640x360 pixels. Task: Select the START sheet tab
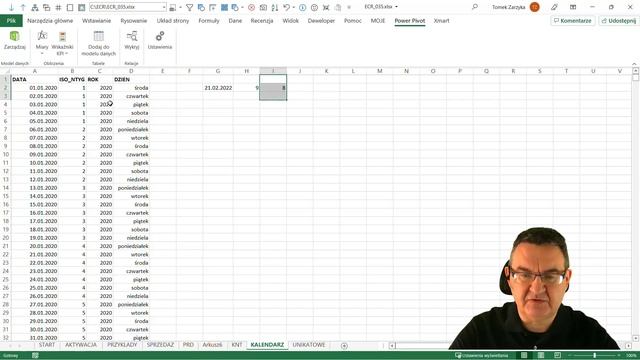[x=47, y=345]
